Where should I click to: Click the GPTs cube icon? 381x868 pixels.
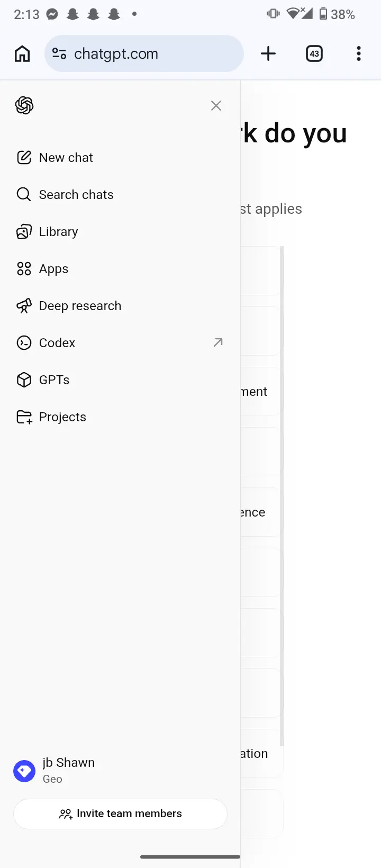[24, 379]
